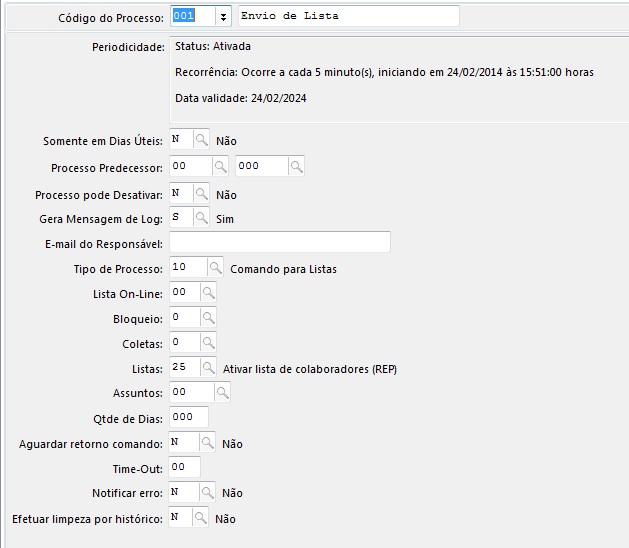Click the magnifier next to Gera Mensagem de Log

click(x=201, y=219)
